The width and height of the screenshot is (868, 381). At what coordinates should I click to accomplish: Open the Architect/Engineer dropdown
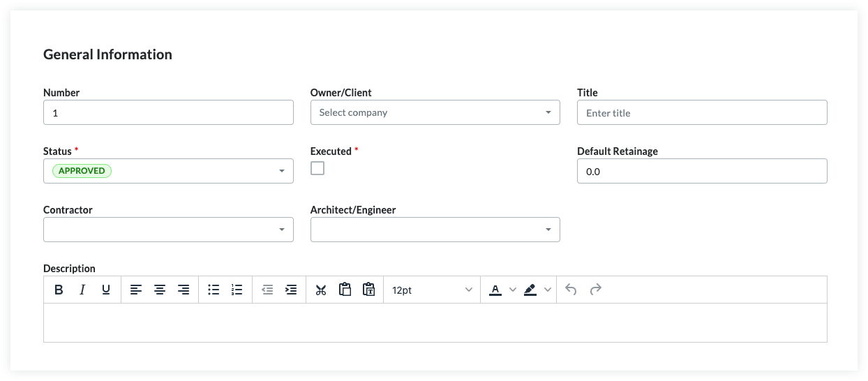(435, 230)
